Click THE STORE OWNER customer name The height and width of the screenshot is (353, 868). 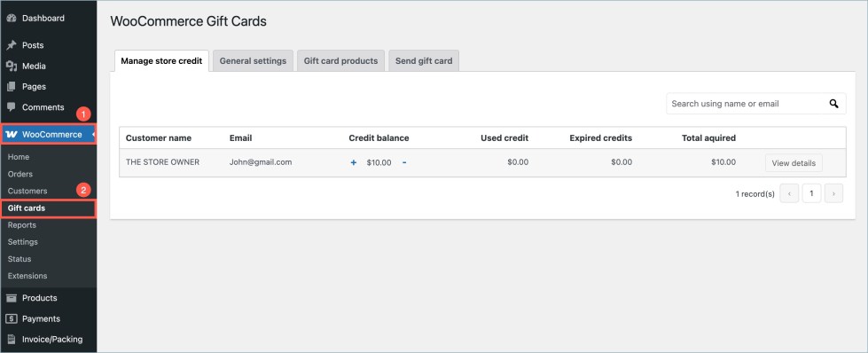point(162,162)
